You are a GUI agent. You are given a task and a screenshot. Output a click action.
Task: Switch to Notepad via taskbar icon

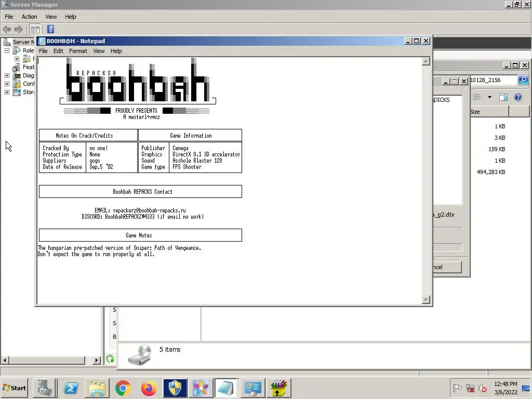[x=227, y=388]
